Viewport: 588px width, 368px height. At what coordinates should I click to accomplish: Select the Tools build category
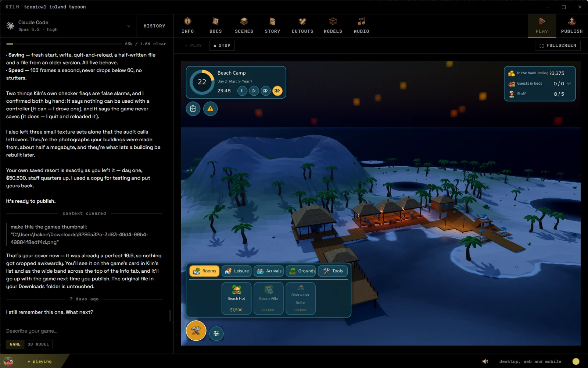pos(333,271)
